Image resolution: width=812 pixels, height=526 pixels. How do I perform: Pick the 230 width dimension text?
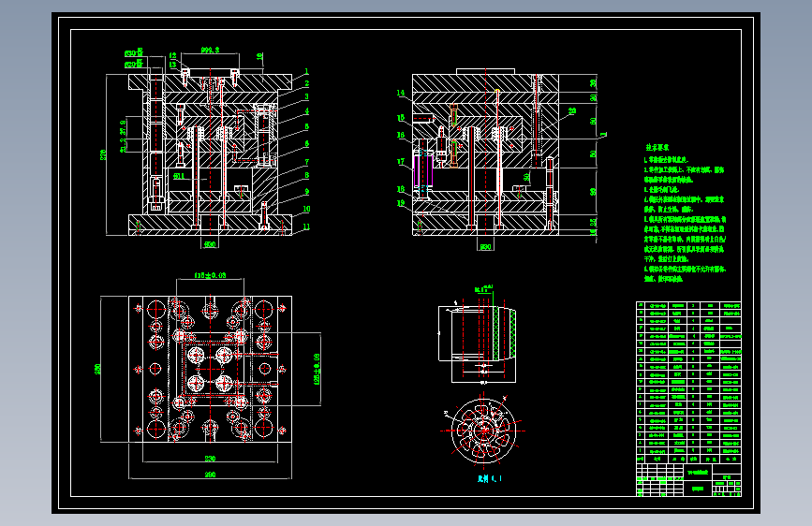210,459
